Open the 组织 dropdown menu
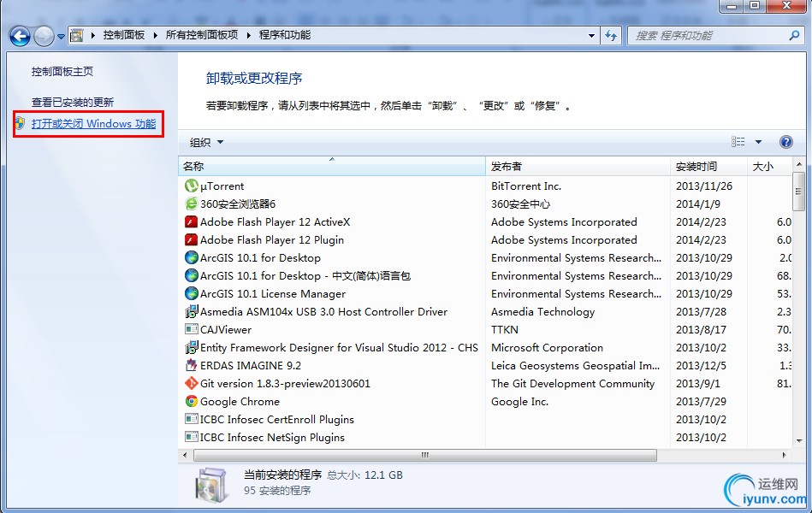Image resolution: width=812 pixels, height=513 pixels. pyautogui.click(x=206, y=142)
